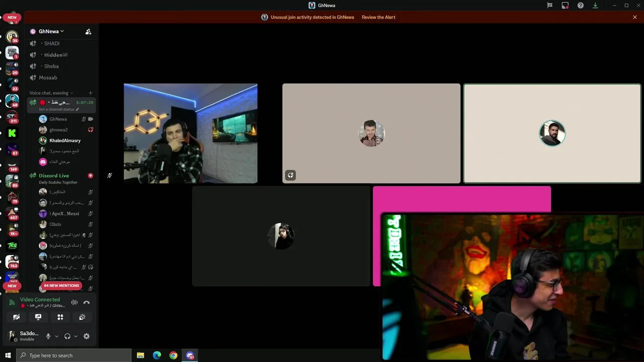Open the TRQ server icon
The image size is (644, 362).
(12, 246)
